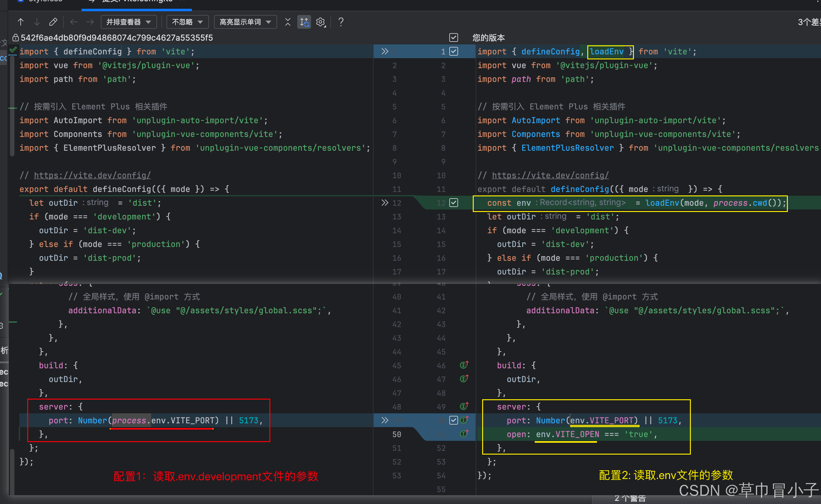Toggle the checkbox for the server port change
Image resolution: width=821 pixels, height=504 pixels.
[x=453, y=420]
